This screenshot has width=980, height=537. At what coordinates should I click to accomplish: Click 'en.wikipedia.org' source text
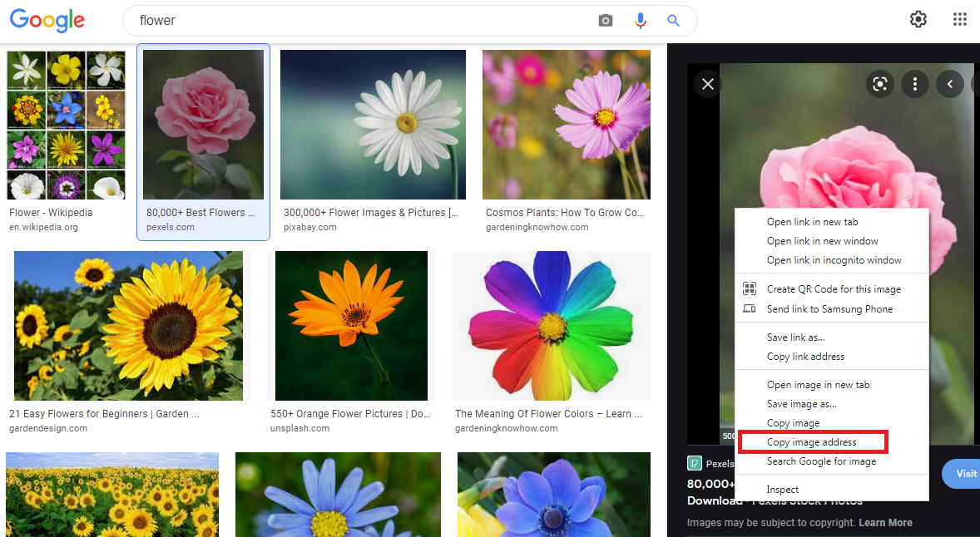[x=43, y=227]
